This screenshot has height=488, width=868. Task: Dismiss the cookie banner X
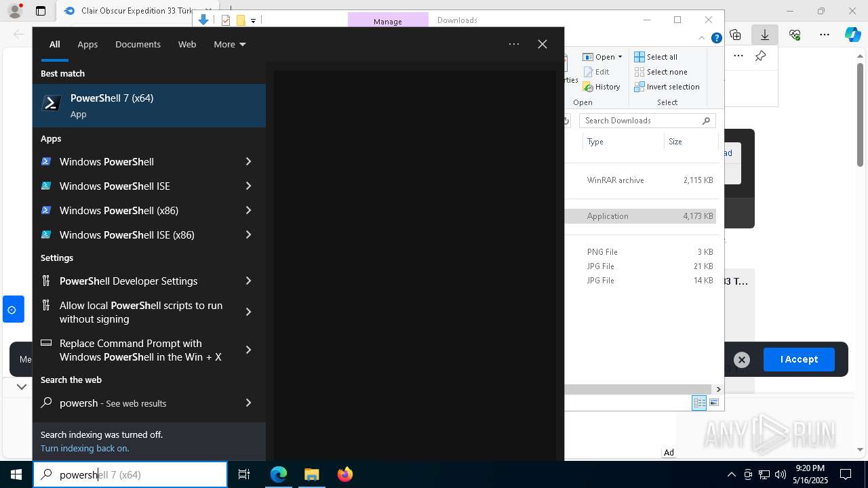pos(742,360)
